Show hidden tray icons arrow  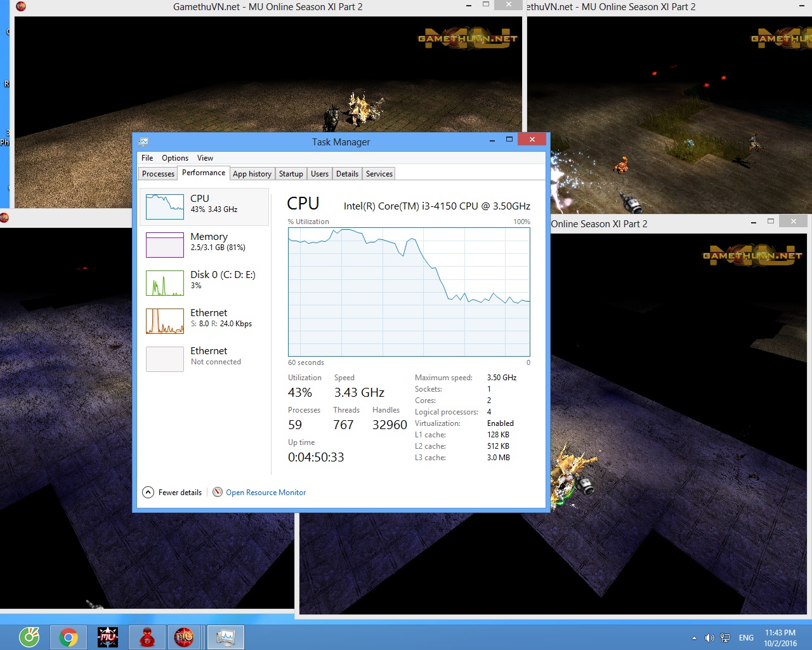[x=694, y=638]
